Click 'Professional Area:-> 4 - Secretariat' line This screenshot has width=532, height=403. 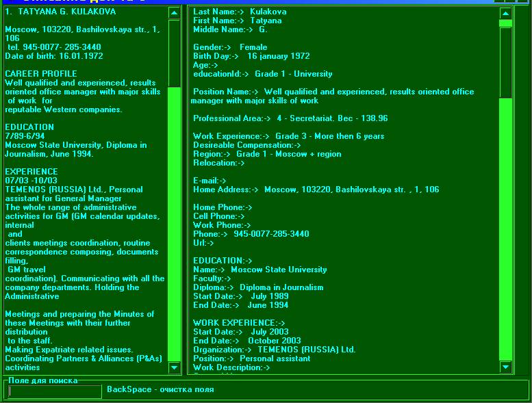pos(290,118)
